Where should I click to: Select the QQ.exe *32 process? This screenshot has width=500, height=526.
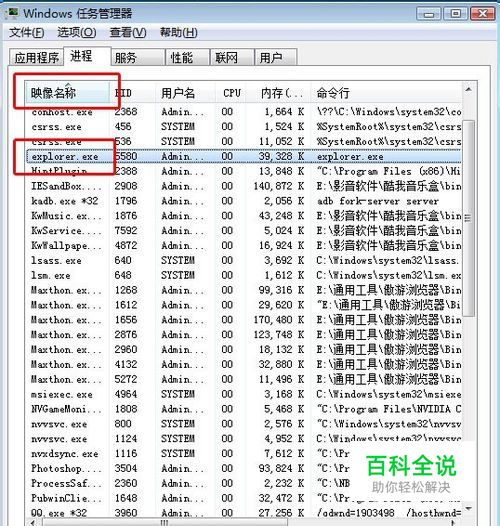(x=243, y=513)
